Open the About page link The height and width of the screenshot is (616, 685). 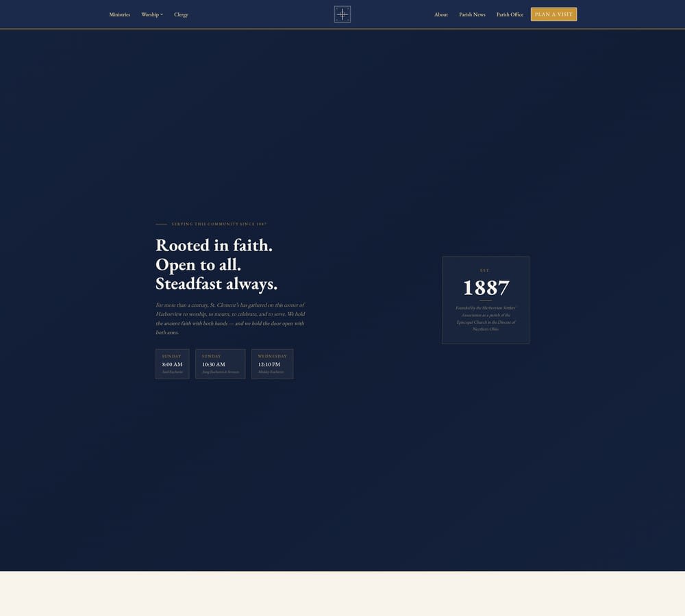tap(441, 14)
